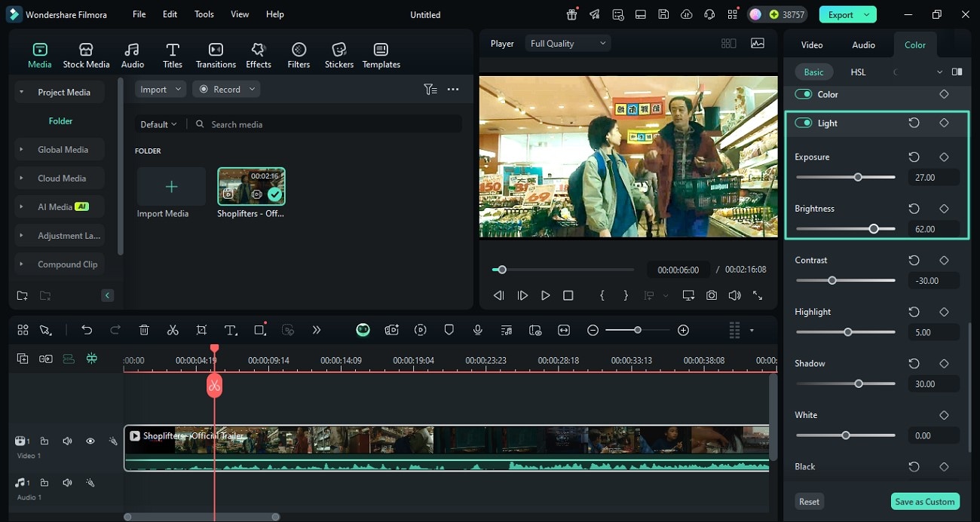The height and width of the screenshot is (522, 980).
Task: Take a snapshot with camera icon
Action: tap(712, 295)
